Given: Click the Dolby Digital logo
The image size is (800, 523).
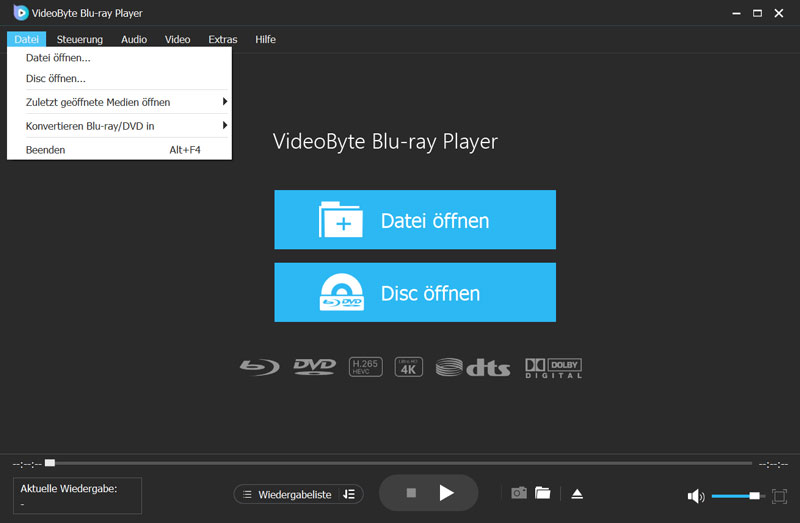Looking at the screenshot, I should 554,368.
